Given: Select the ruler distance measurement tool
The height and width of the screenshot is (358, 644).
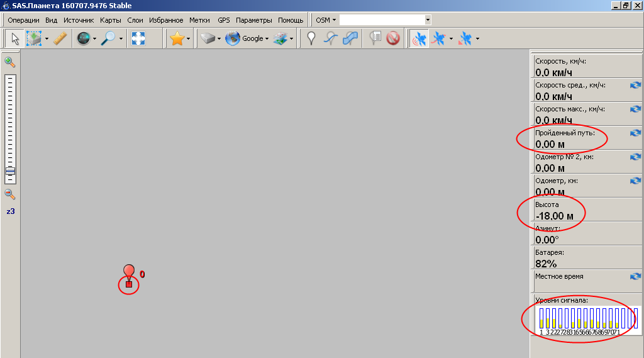Looking at the screenshot, I should pyautogui.click(x=60, y=39).
